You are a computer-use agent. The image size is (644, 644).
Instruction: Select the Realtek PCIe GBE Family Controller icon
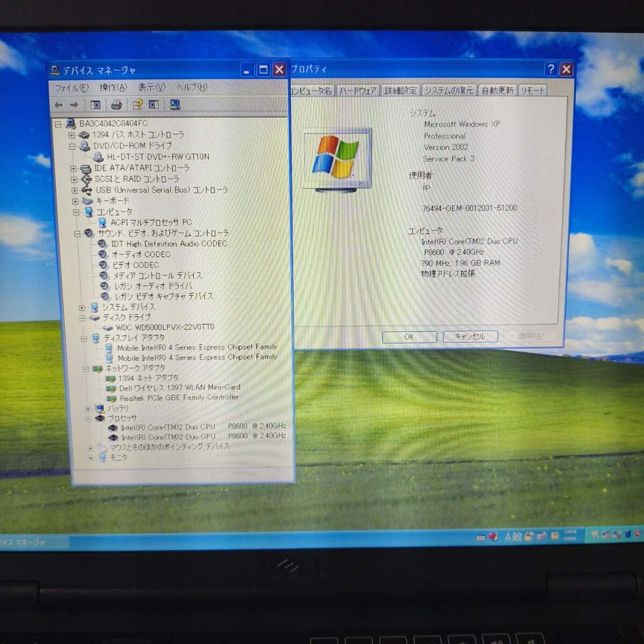[112, 398]
